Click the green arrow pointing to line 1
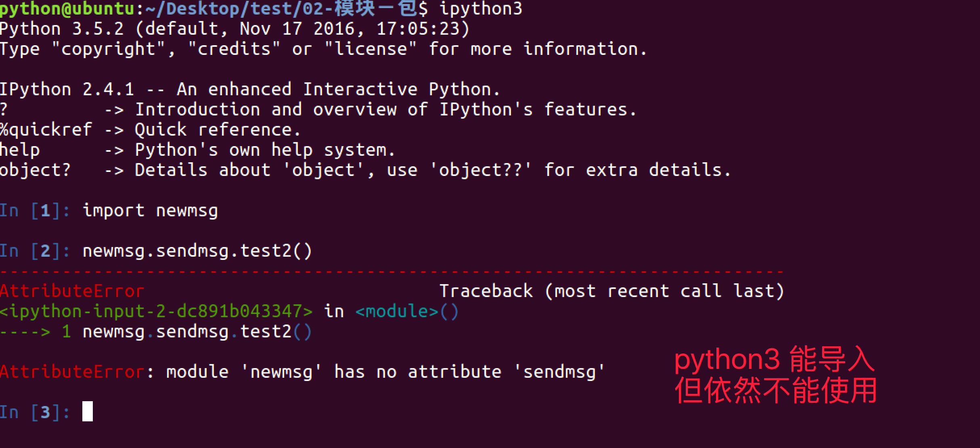 (25, 331)
